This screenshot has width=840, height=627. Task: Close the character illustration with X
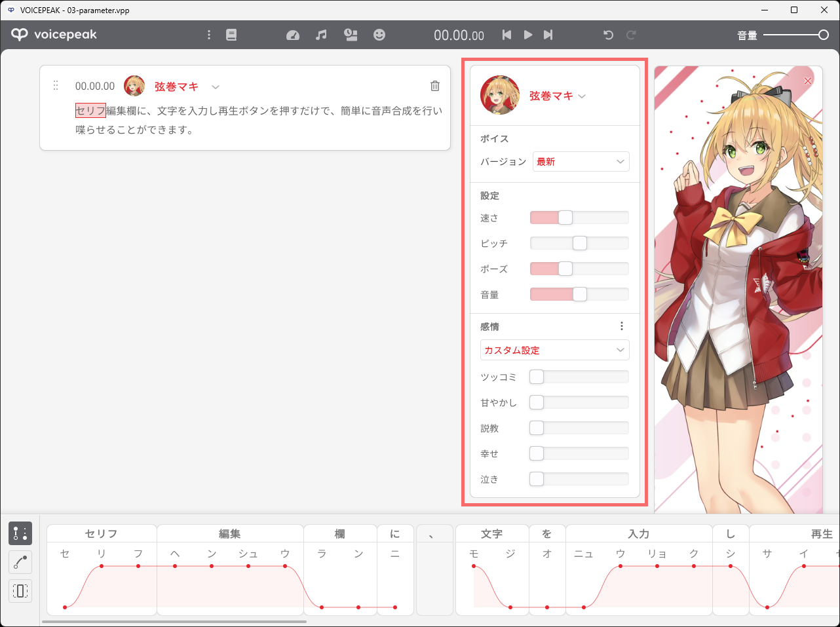point(808,81)
